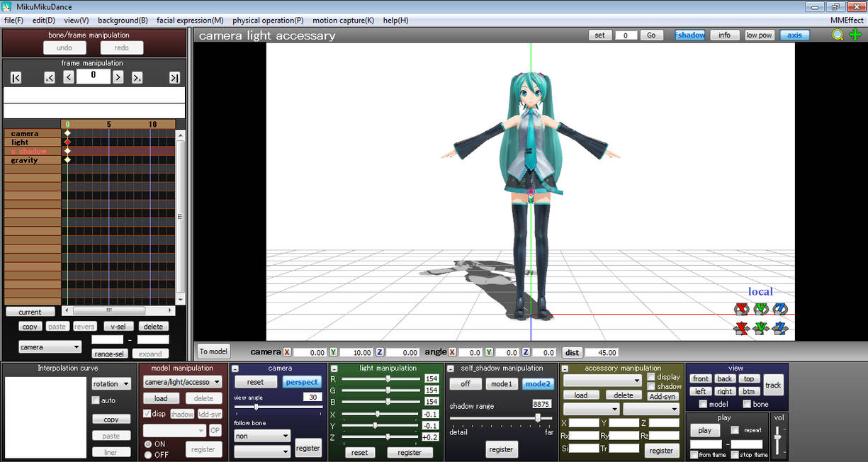
Task: Expand the follow bone 'non' dropdown
Action: pyautogui.click(x=262, y=436)
